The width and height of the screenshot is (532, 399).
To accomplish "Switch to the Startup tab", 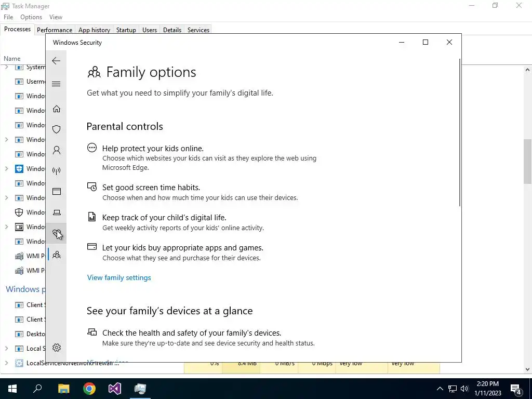I will [126, 30].
